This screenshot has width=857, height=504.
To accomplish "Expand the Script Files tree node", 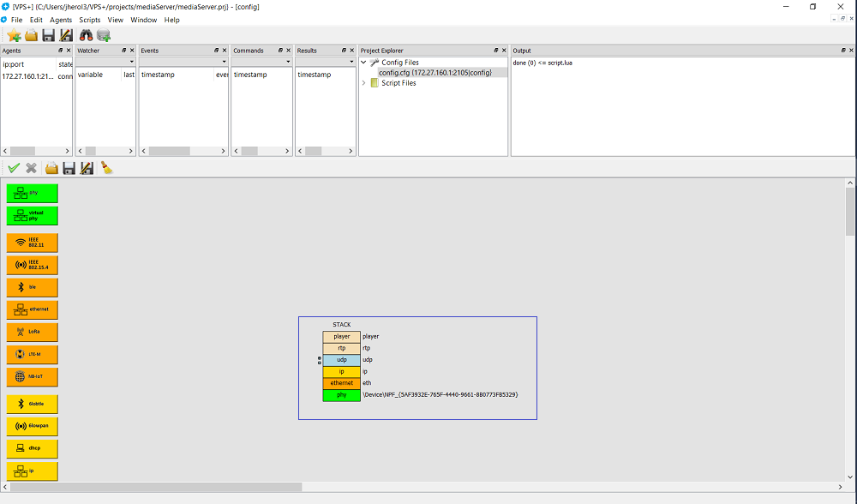I will coord(363,83).
